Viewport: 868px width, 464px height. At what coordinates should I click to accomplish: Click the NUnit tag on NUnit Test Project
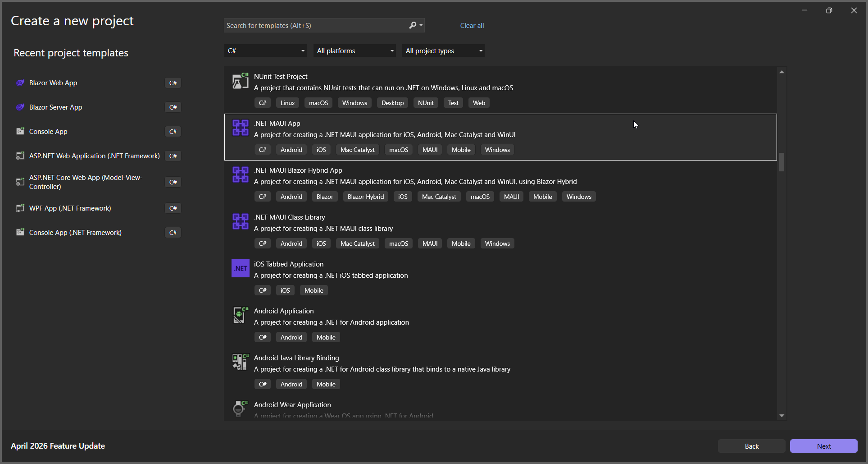pos(426,103)
